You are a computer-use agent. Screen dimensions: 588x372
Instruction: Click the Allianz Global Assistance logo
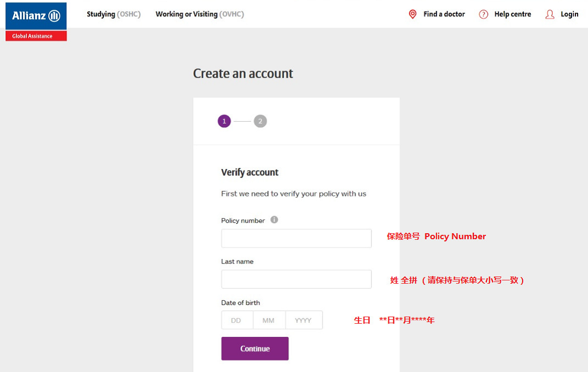pyautogui.click(x=36, y=21)
